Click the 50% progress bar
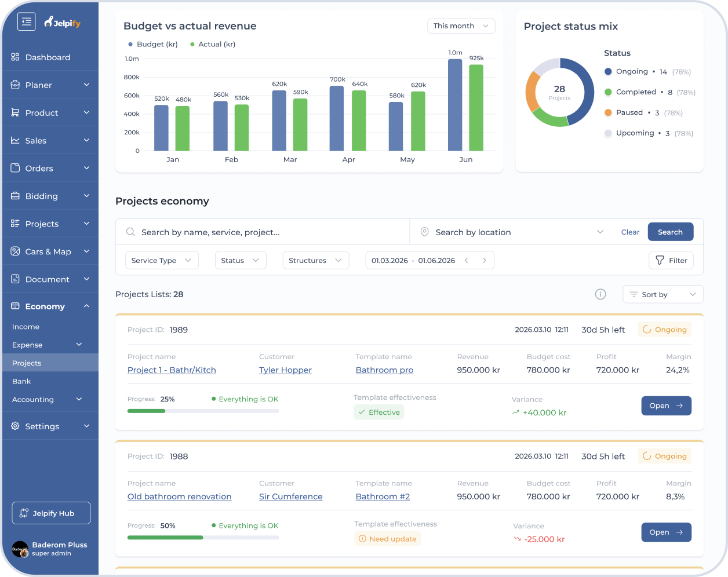 point(203,538)
